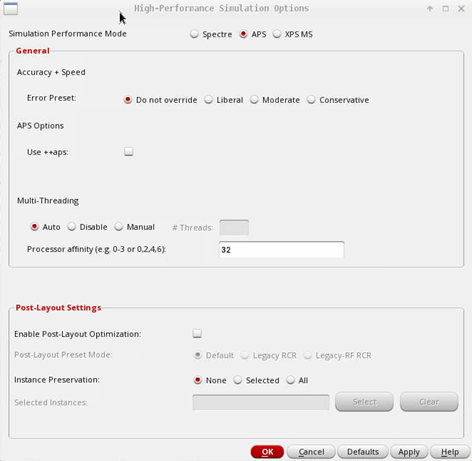Click the Cancel button

(x=311, y=452)
